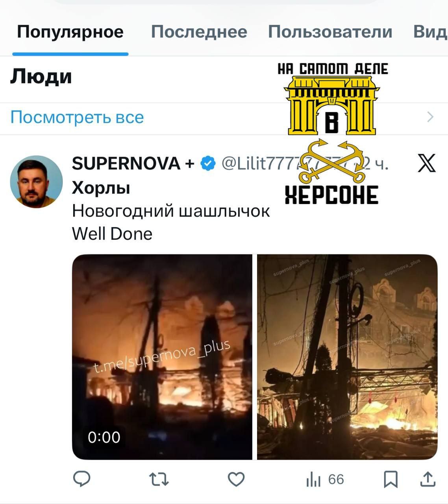Like the tweet with heart icon
448x504 pixels.
236,479
